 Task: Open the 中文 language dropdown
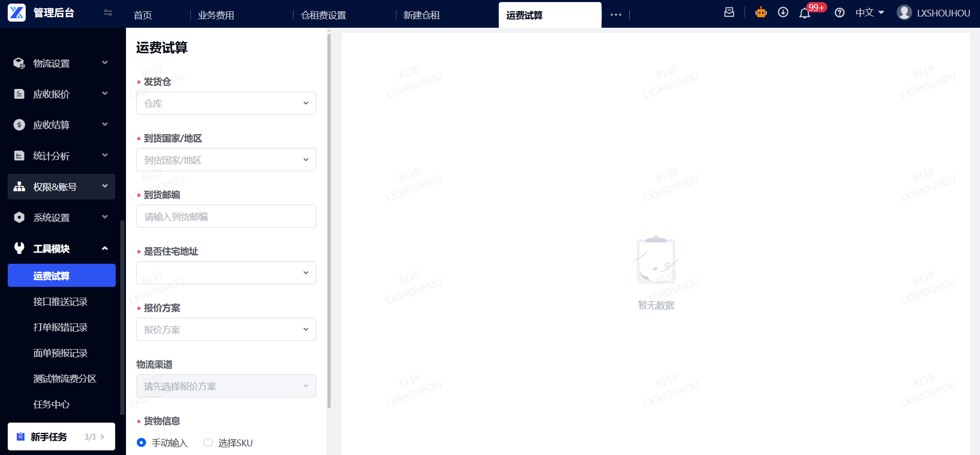(x=869, y=13)
